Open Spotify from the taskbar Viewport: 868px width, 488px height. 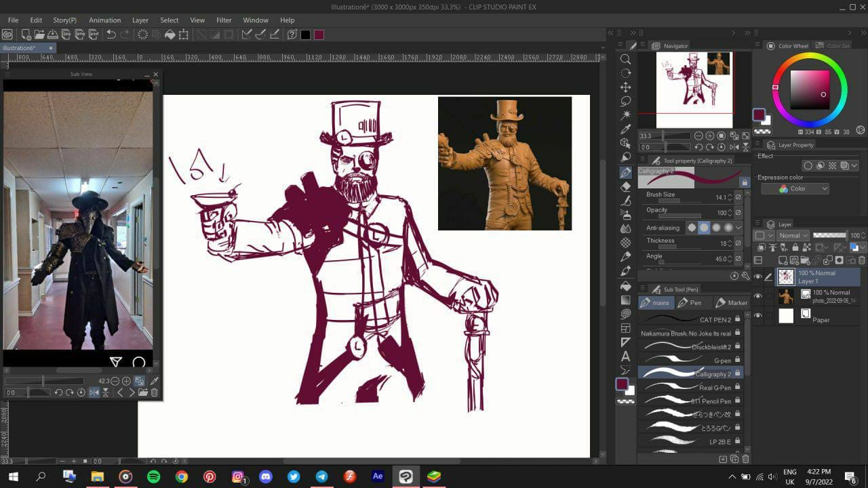(153, 476)
